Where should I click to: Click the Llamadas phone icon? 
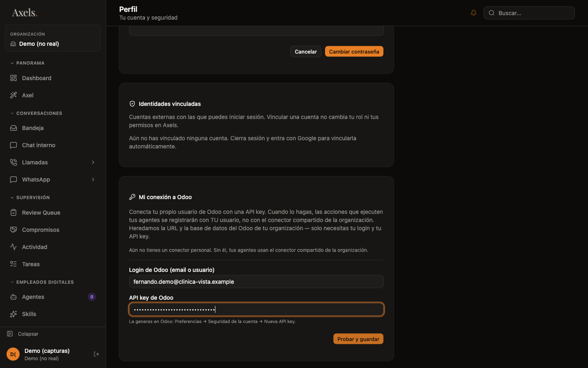tap(13, 162)
